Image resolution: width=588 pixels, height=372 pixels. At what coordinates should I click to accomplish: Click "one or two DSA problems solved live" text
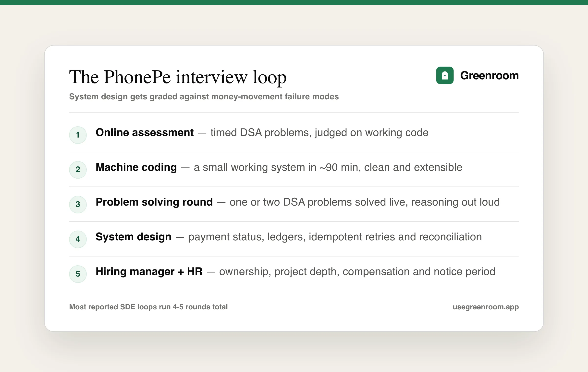coord(365,202)
